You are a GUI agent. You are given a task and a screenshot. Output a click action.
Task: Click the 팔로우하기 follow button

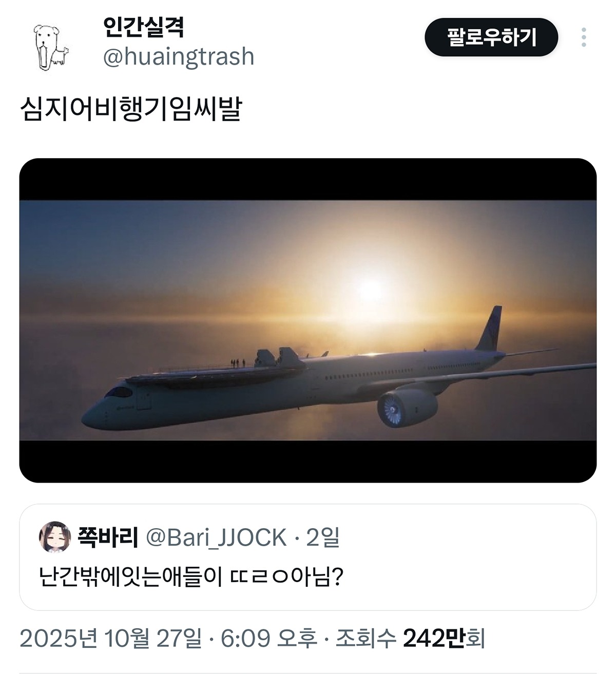click(x=491, y=37)
